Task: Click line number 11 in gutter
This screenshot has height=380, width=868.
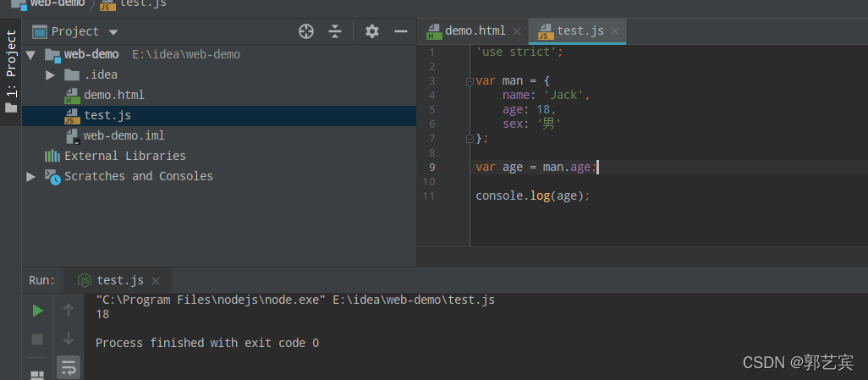Action: click(428, 196)
